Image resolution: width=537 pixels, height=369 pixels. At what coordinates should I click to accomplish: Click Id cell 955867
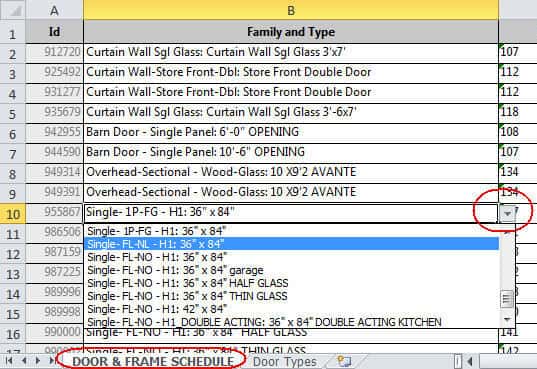click(x=54, y=212)
